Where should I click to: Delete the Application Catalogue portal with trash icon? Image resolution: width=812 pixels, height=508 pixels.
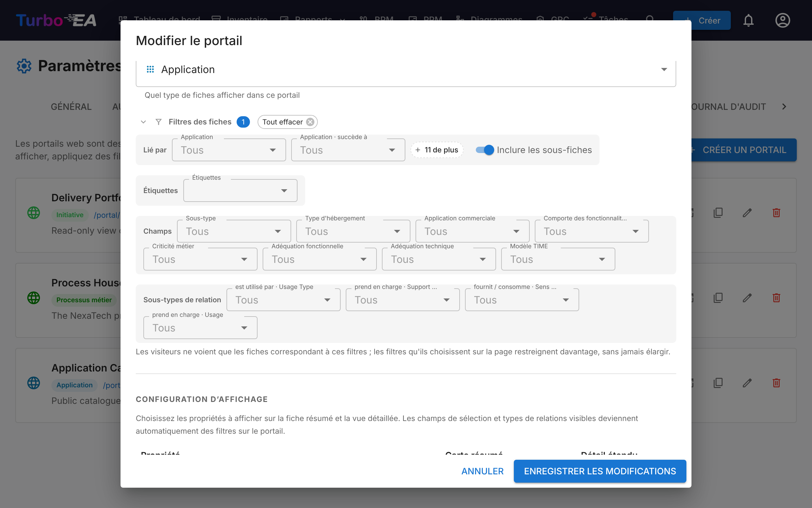tap(776, 383)
